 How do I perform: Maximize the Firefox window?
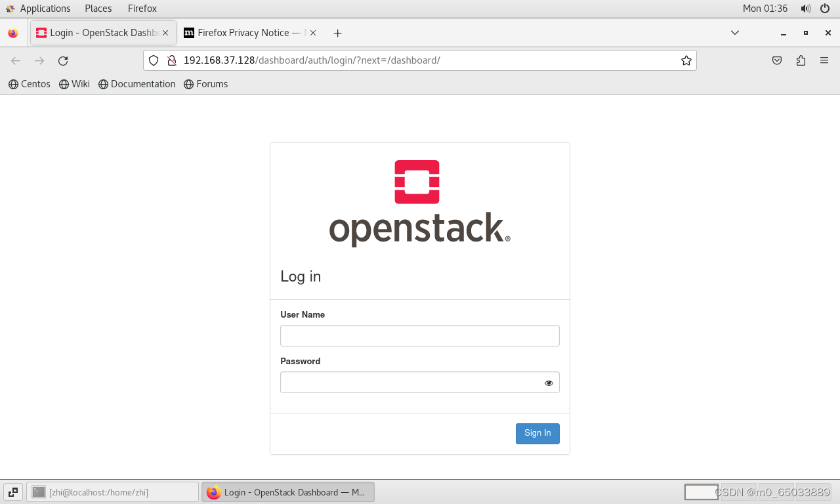point(806,33)
